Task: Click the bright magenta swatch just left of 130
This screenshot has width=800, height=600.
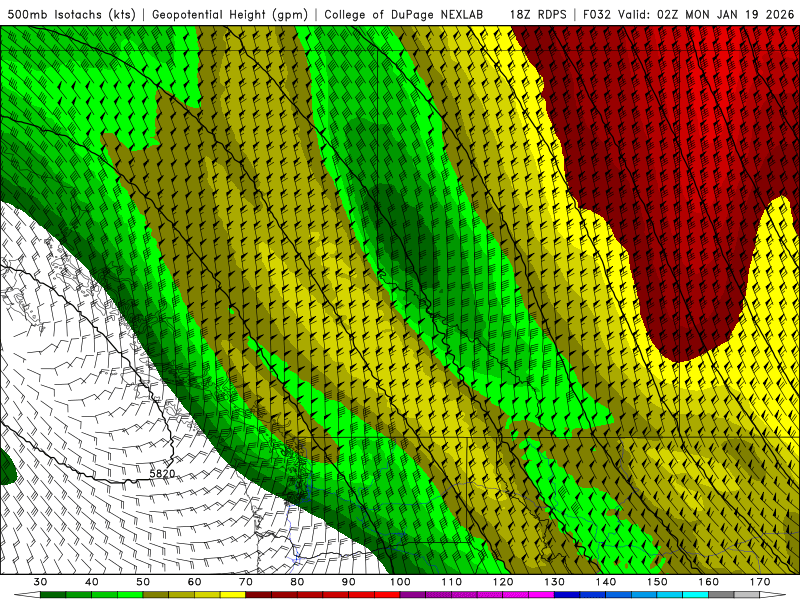Action: [541, 595]
